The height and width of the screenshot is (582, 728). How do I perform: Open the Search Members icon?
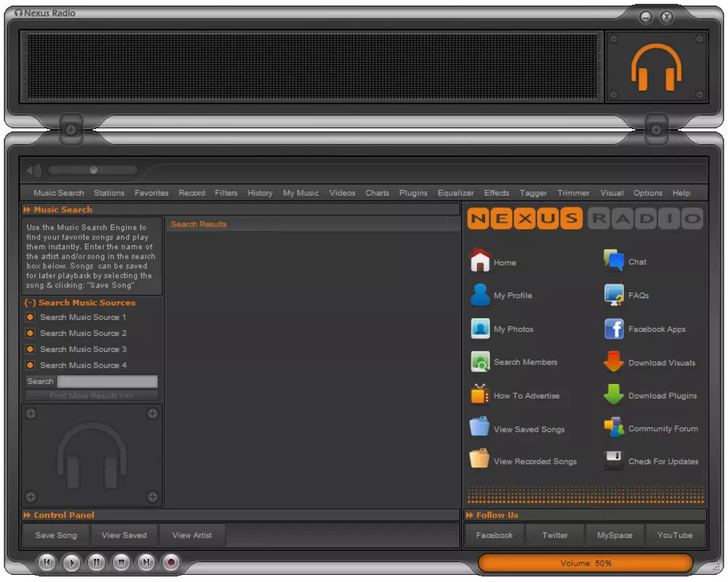480,362
